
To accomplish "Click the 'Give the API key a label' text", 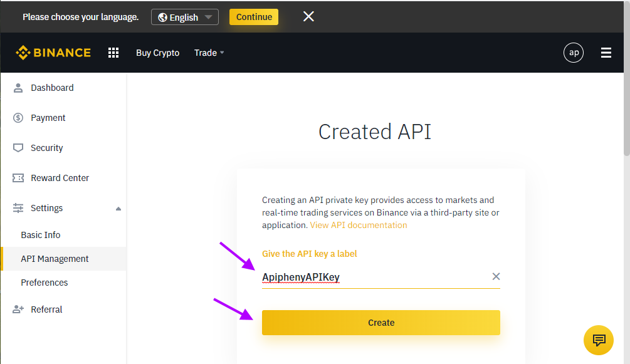I will tap(310, 254).
